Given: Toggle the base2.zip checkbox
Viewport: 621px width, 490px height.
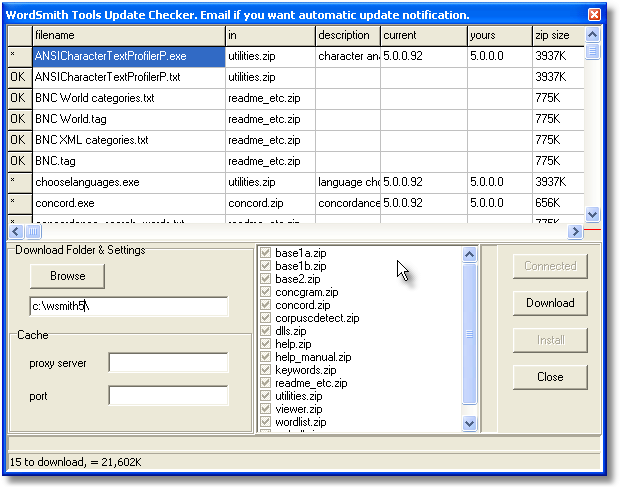Looking at the screenshot, I should tap(265, 279).
